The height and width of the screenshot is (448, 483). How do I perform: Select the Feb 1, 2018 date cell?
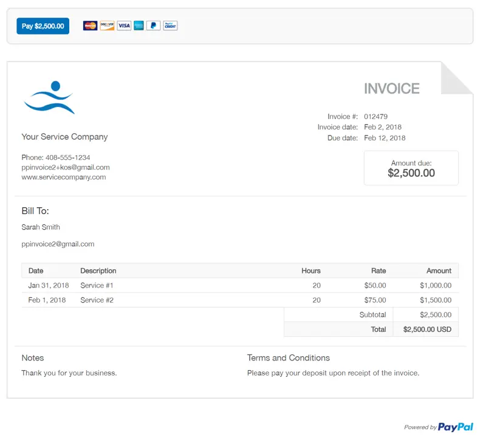[x=47, y=300]
